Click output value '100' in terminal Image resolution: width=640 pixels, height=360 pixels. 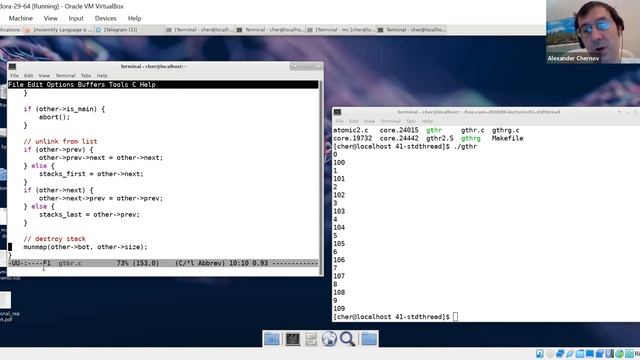tap(339, 162)
